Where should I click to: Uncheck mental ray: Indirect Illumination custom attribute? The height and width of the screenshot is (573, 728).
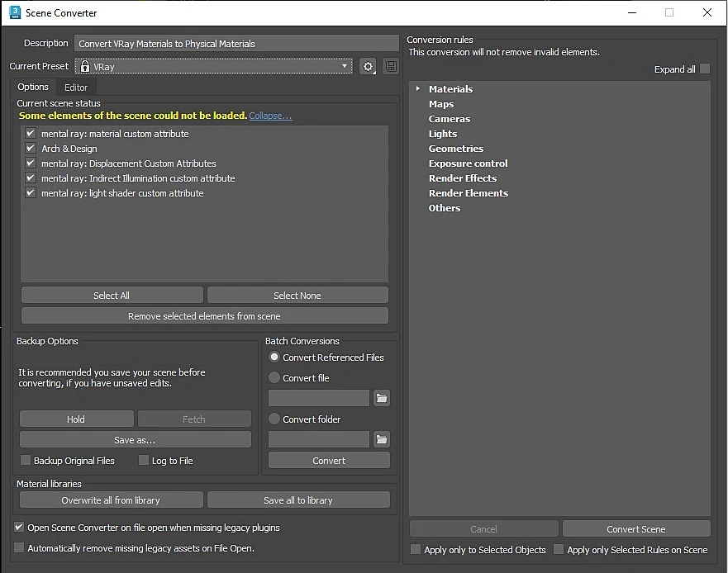pyautogui.click(x=31, y=178)
